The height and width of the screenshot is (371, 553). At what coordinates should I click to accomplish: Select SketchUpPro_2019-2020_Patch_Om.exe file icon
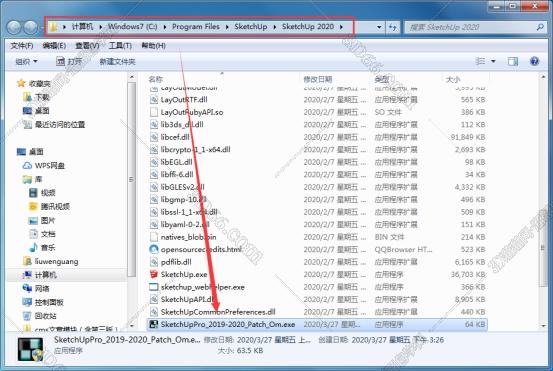[153, 324]
